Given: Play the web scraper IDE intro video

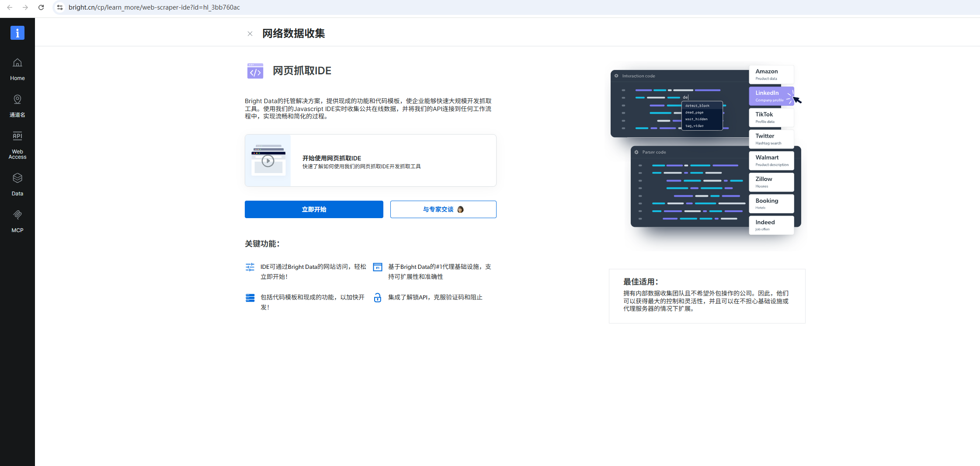Looking at the screenshot, I should click(268, 161).
